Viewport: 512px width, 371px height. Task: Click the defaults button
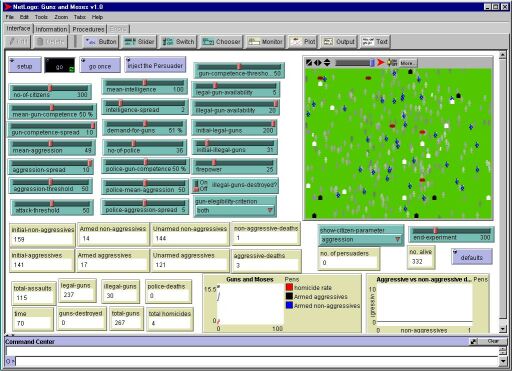[x=472, y=257]
